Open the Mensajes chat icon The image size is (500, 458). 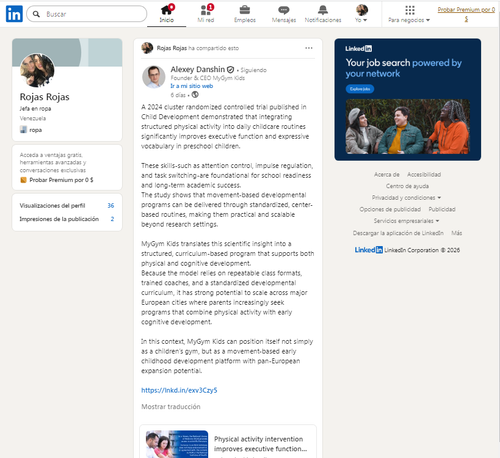[x=284, y=10]
